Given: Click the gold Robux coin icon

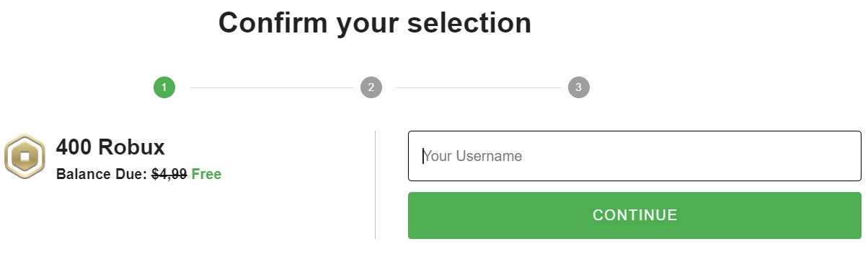Looking at the screenshot, I should 25,157.
